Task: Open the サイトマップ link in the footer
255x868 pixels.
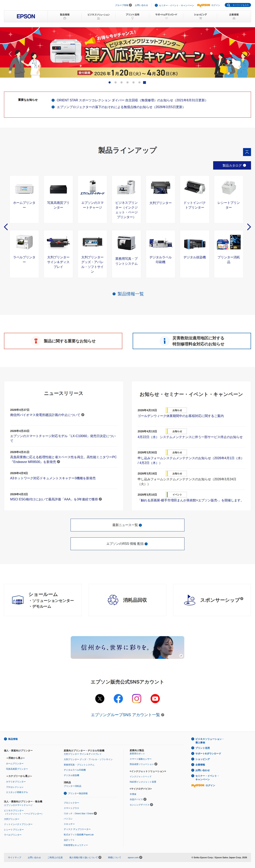Action: pos(15,857)
